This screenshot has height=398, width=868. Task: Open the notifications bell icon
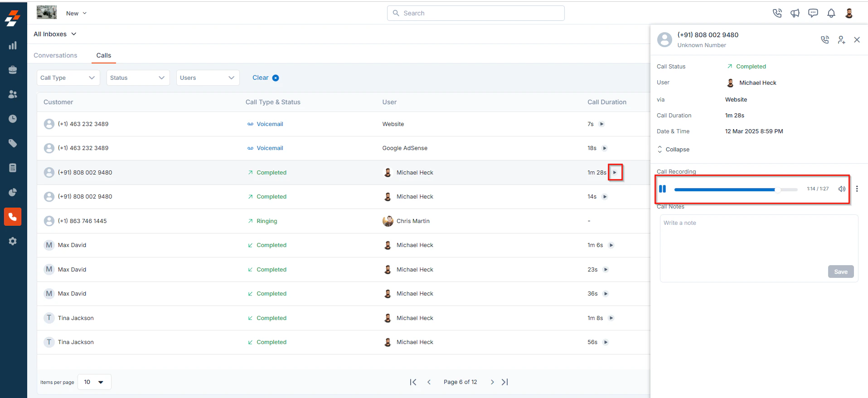tap(831, 13)
